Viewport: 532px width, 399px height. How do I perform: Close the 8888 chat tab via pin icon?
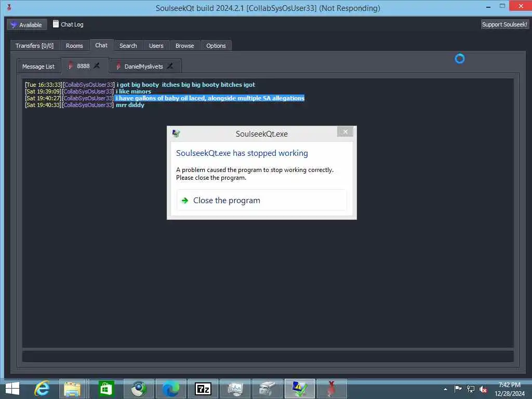click(x=97, y=65)
